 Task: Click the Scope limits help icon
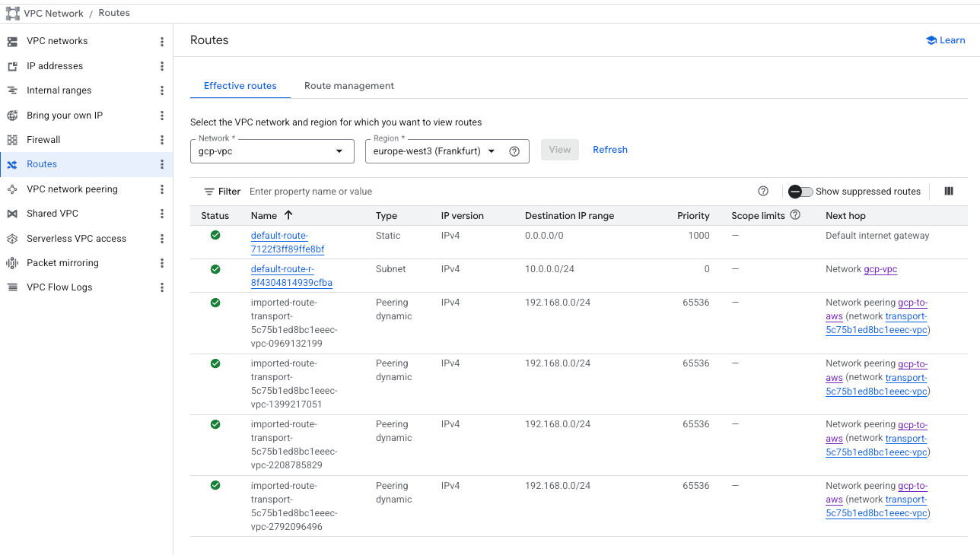point(795,215)
